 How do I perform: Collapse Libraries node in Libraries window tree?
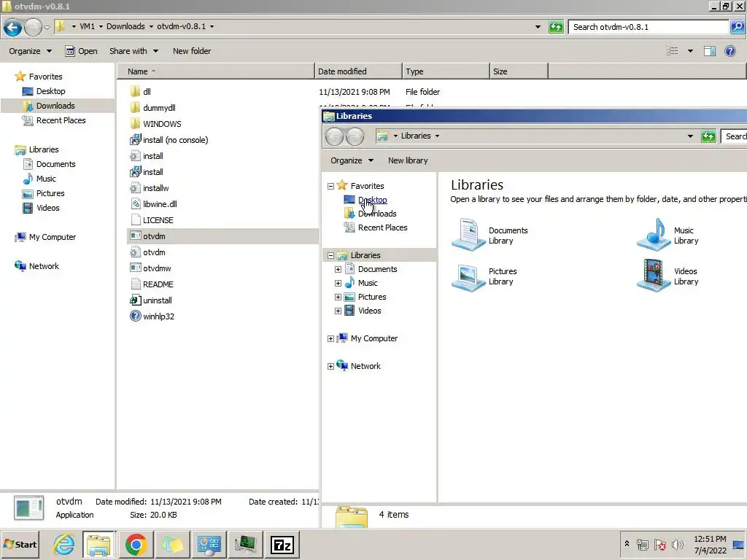330,256
